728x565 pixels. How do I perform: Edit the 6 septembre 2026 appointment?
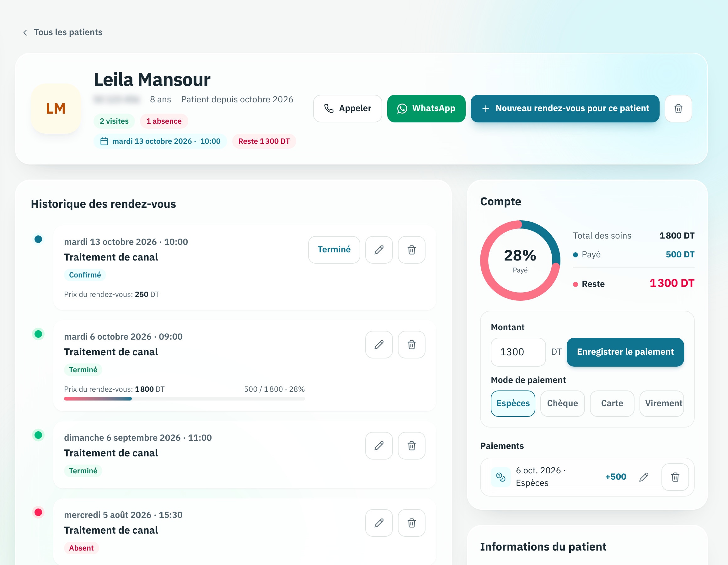[379, 445]
